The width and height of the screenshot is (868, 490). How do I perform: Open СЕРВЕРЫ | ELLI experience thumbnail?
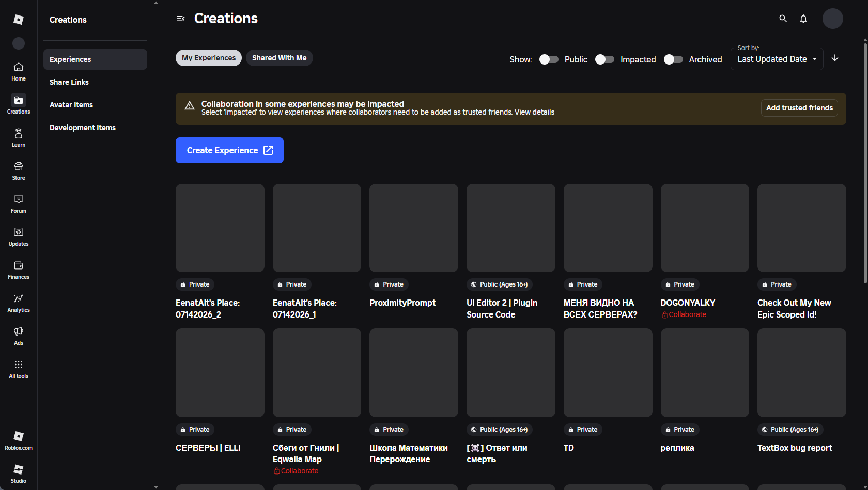pyautogui.click(x=220, y=373)
